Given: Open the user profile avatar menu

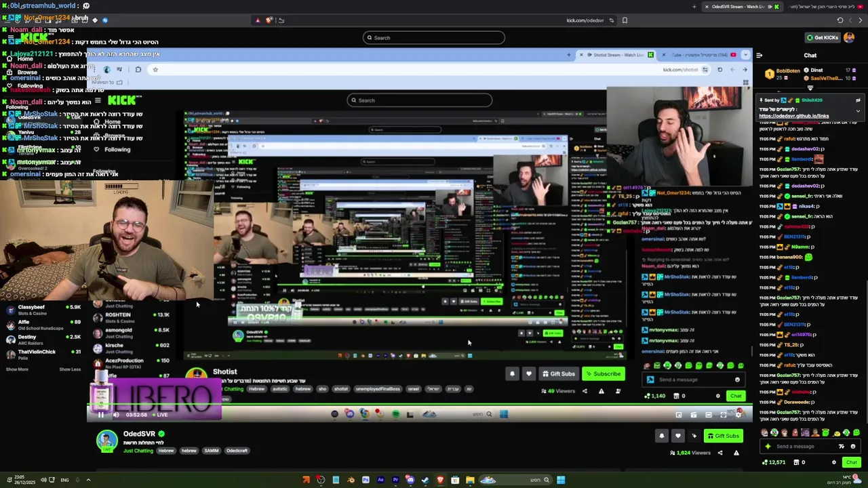Looking at the screenshot, I should coord(849,38).
